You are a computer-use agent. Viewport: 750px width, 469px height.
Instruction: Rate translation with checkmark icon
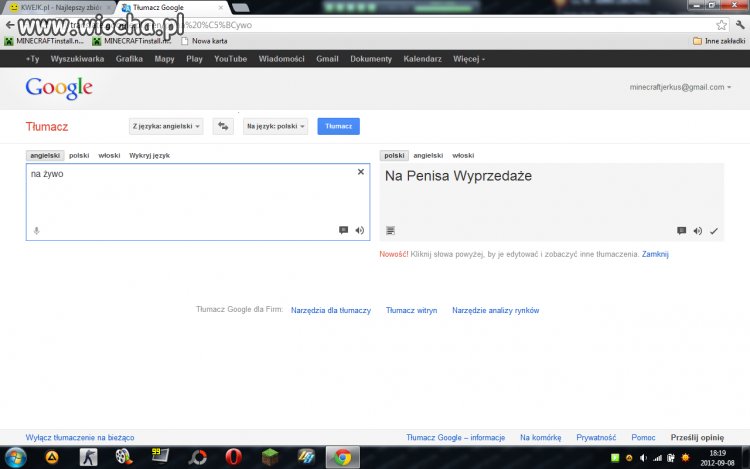coord(714,231)
